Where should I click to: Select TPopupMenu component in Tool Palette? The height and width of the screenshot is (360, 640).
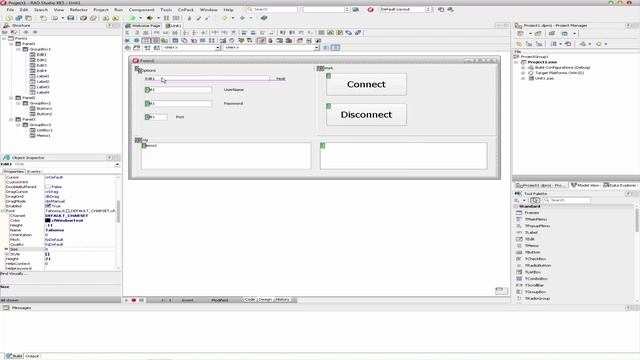coord(537,226)
